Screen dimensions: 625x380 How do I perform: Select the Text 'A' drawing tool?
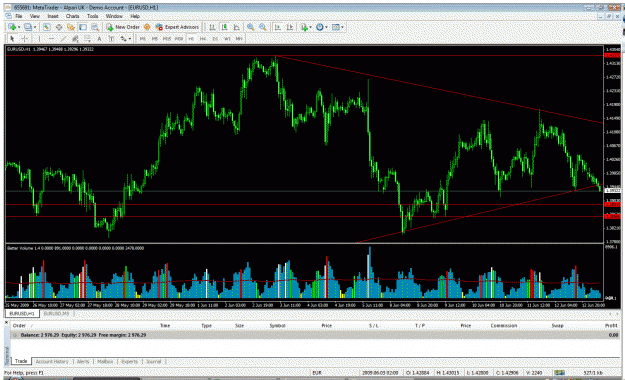click(x=99, y=39)
